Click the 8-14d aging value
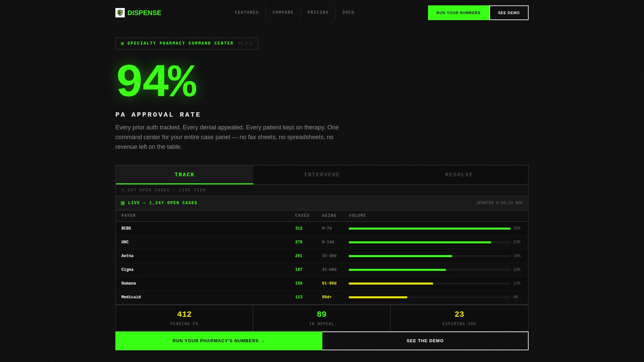 point(328,242)
